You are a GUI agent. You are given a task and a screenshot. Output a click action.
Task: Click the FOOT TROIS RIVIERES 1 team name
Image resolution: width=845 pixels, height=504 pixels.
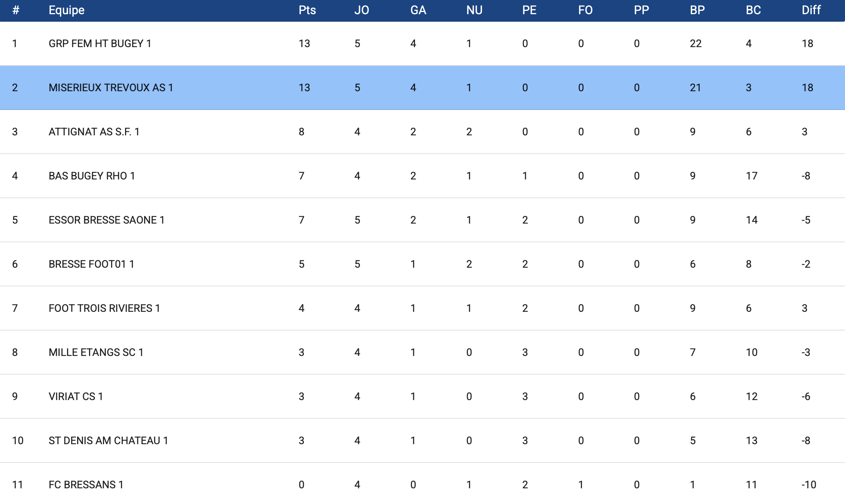point(104,308)
